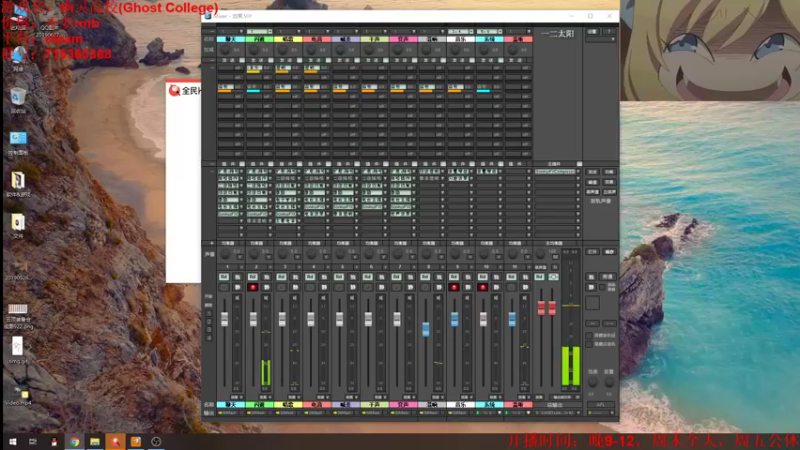Select the Video.mp4 desktop file

18,394
